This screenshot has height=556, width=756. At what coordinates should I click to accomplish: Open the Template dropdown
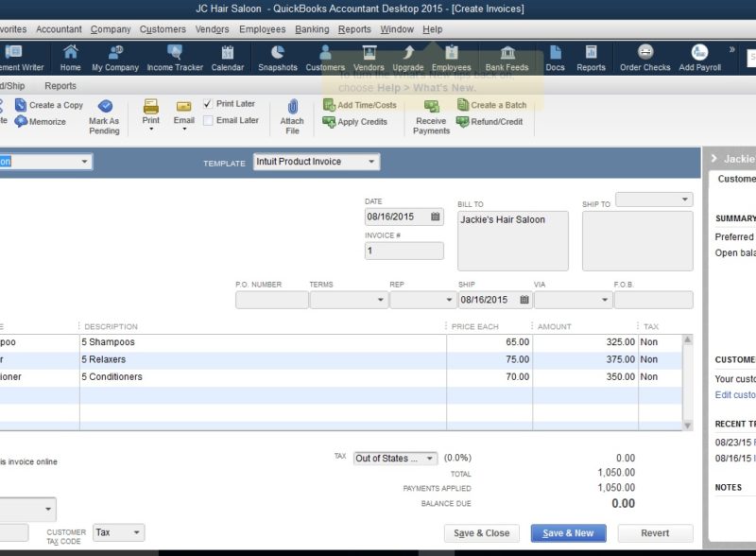pos(371,162)
